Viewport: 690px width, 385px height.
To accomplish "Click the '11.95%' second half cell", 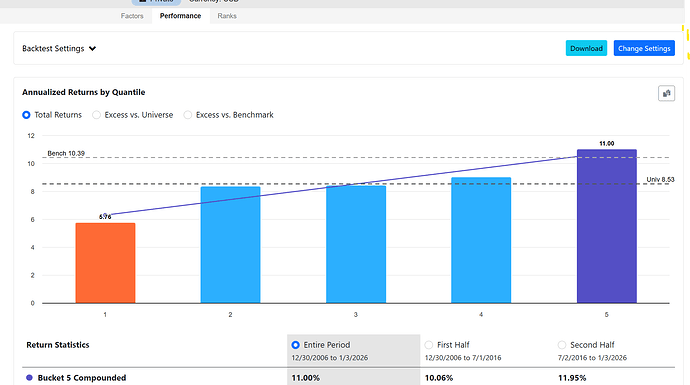I will point(572,378).
